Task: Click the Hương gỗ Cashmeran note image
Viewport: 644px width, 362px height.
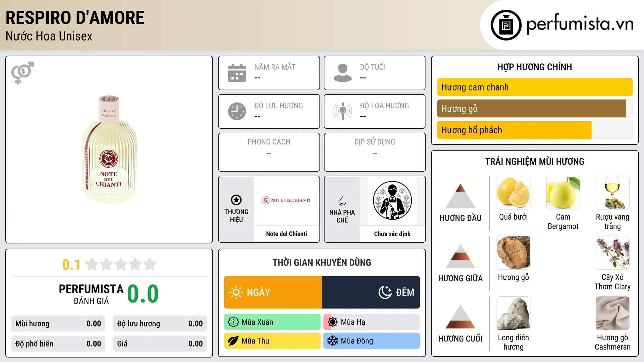Action: pyautogui.click(x=613, y=313)
